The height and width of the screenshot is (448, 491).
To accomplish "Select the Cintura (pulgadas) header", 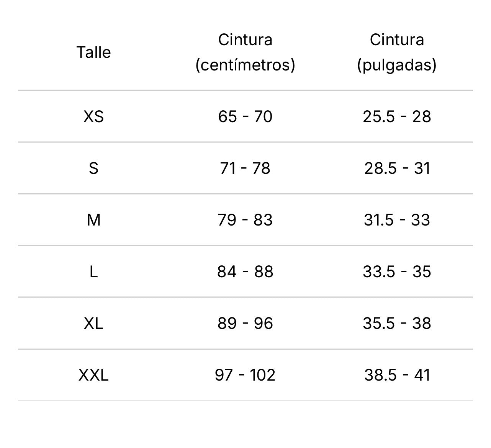I will click(397, 52).
